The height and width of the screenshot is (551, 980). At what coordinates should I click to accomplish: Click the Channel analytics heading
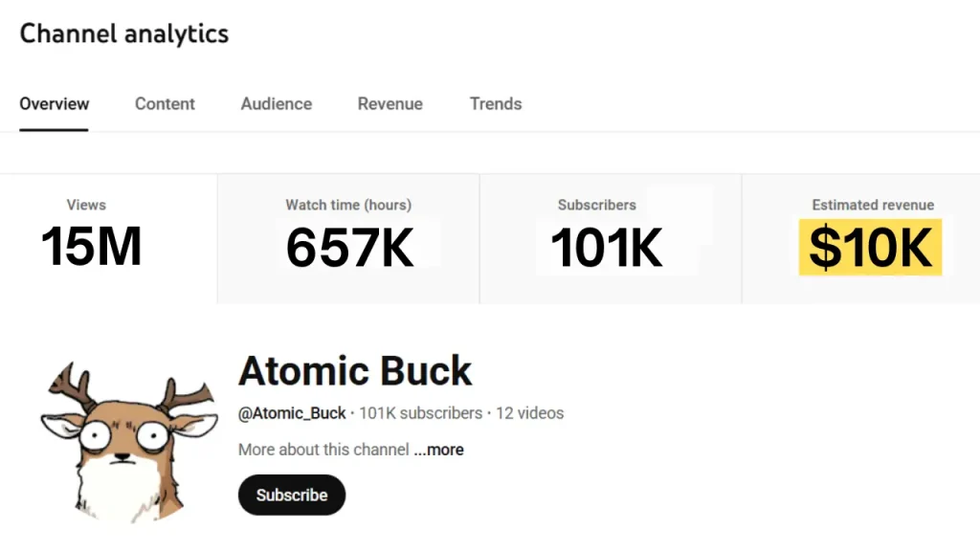pos(124,33)
